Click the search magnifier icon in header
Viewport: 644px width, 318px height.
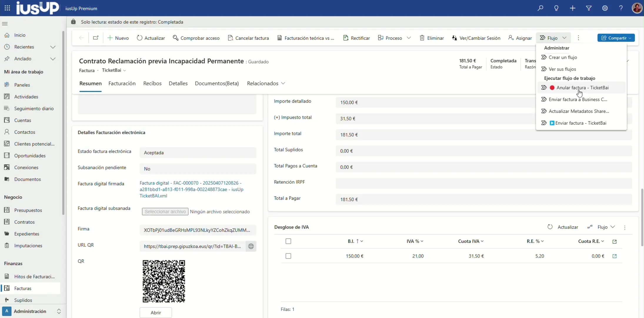pyautogui.click(x=540, y=8)
